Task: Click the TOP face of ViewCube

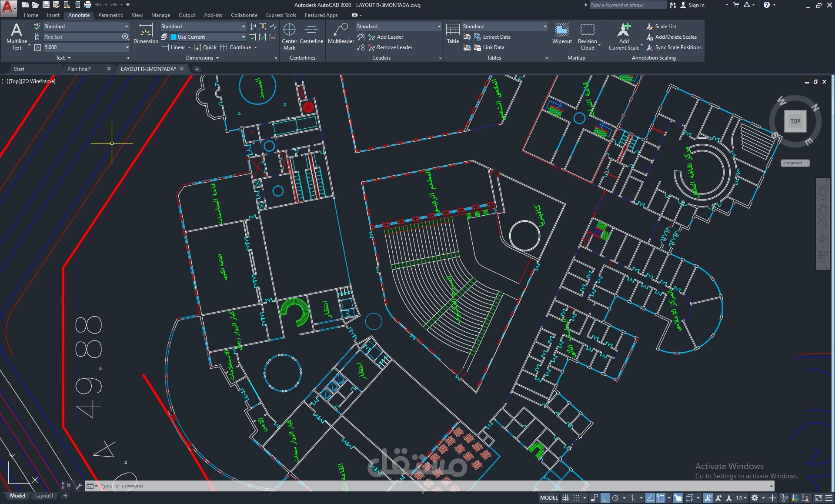Action: click(795, 121)
